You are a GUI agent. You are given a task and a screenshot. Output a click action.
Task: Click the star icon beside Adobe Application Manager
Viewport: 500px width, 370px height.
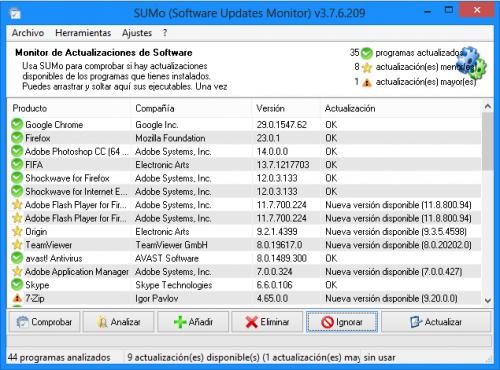tap(17, 271)
